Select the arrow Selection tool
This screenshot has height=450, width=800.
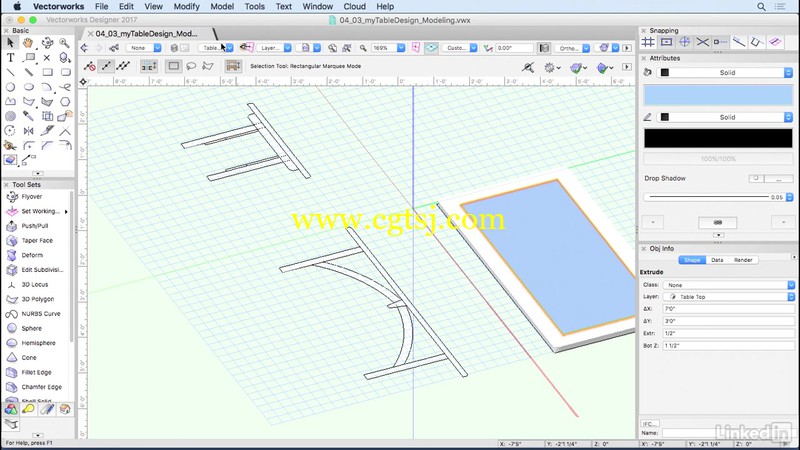(x=10, y=43)
